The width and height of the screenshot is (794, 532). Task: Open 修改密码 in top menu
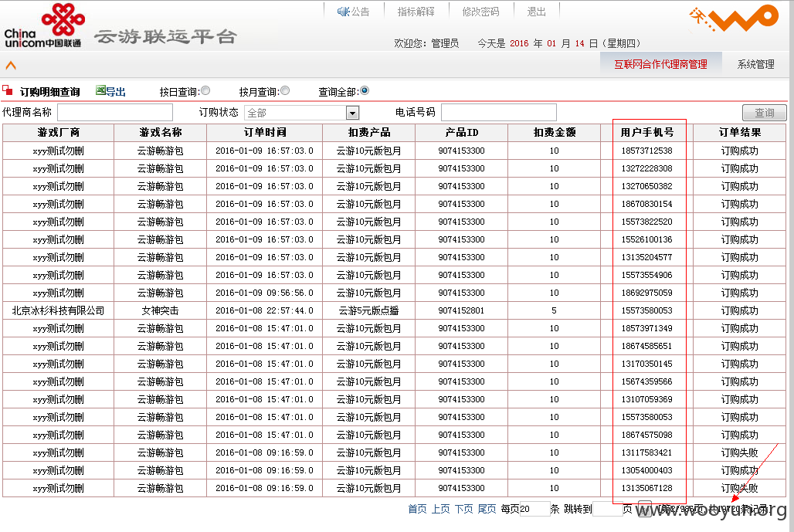(480, 12)
